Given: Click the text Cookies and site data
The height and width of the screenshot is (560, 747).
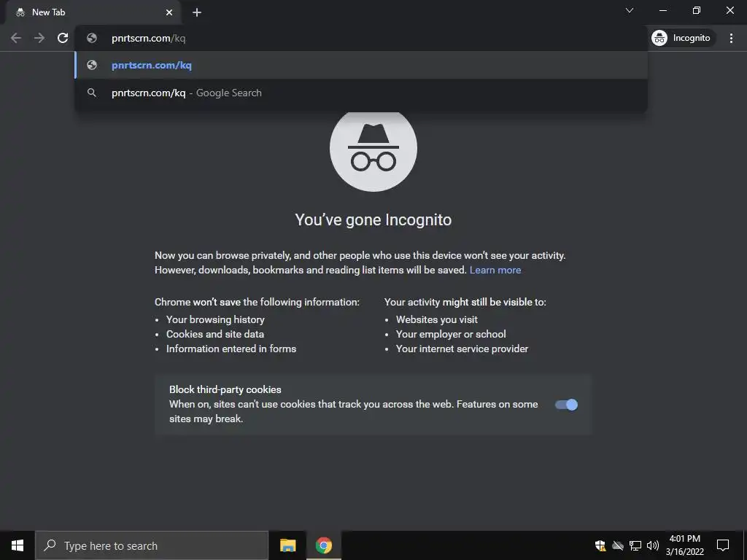Looking at the screenshot, I should click(215, 334).
